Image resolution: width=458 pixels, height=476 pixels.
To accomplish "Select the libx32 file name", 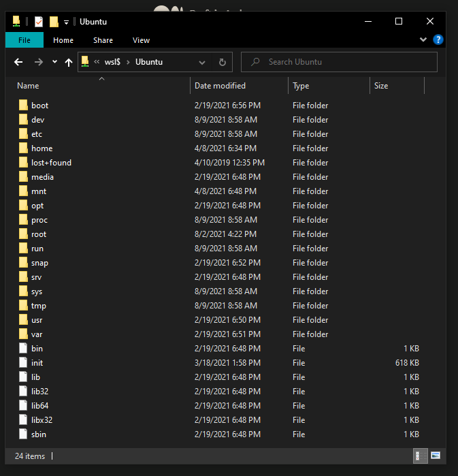I will 42,420.
